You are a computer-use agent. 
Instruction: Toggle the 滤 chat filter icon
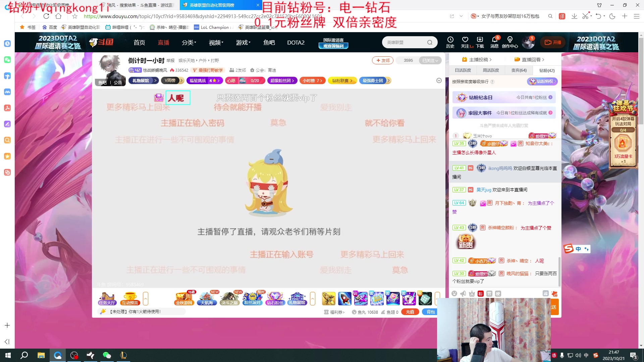[x=546, y=294]
